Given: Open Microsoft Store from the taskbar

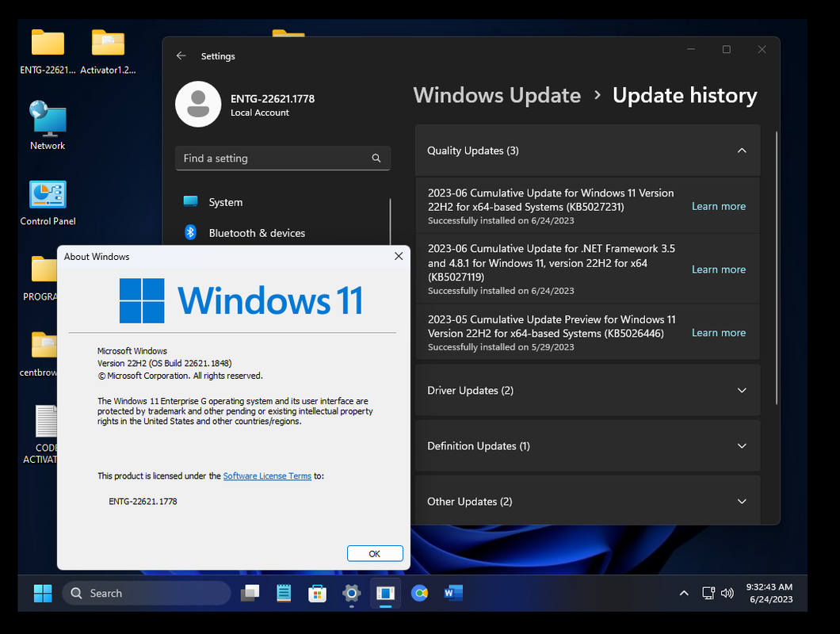Looking at the screenshot, I should click(x=318, y=594).
